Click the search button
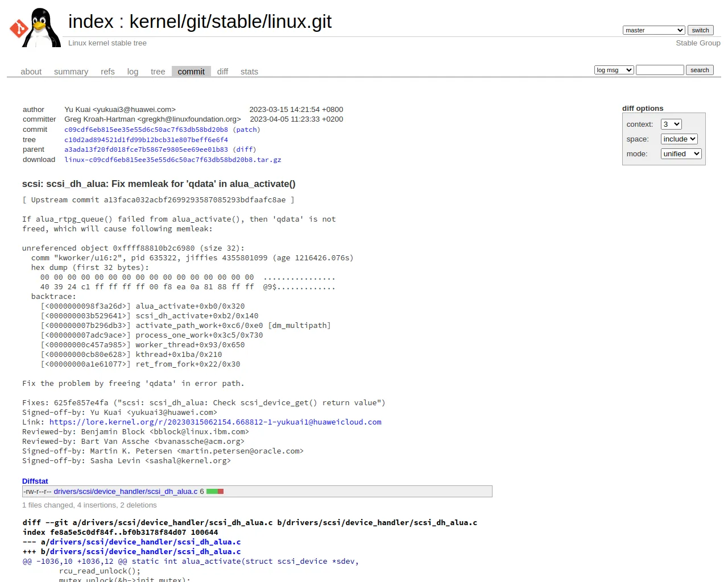 click(x=700, y=70)
